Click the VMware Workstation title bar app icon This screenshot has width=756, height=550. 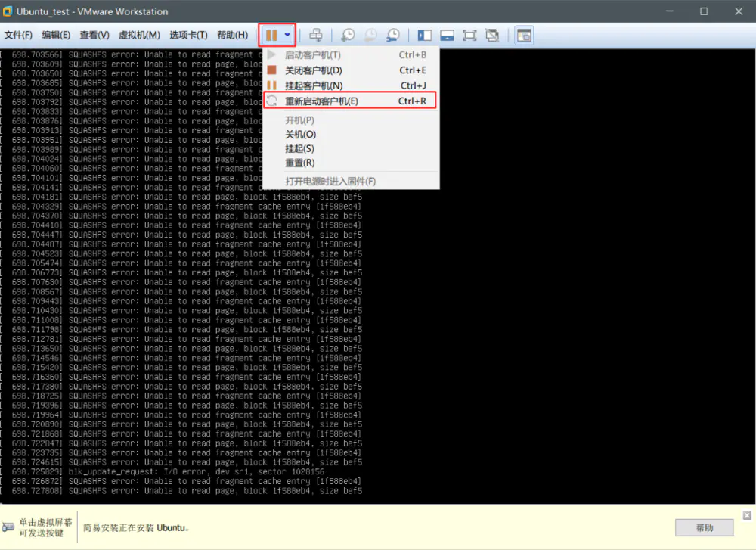tap(8, 11)
